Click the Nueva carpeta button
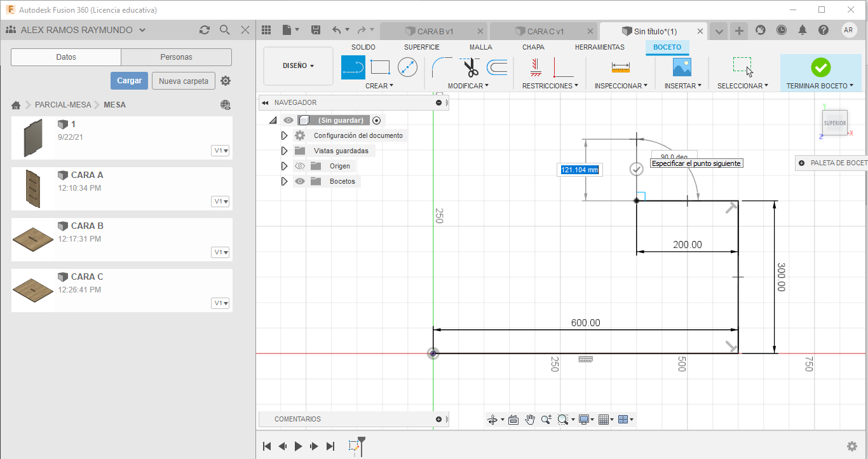This screenshot has width=868, height=459. (183, 81)
